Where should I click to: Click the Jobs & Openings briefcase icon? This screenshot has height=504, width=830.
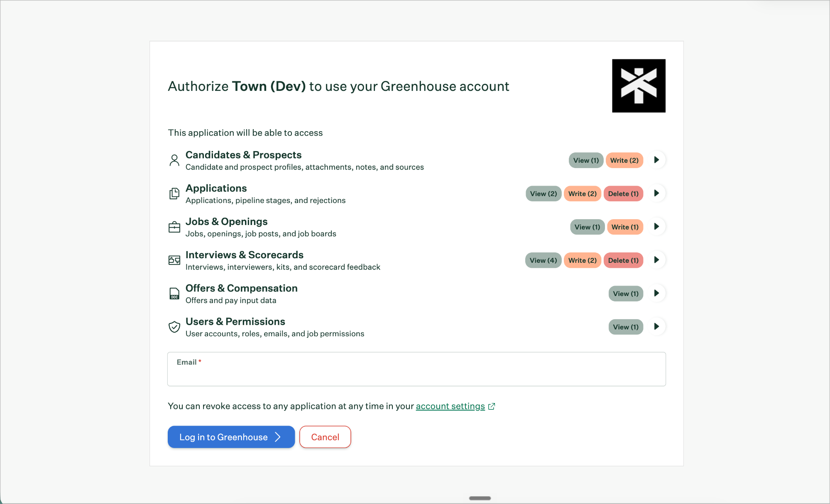point(174,227)
